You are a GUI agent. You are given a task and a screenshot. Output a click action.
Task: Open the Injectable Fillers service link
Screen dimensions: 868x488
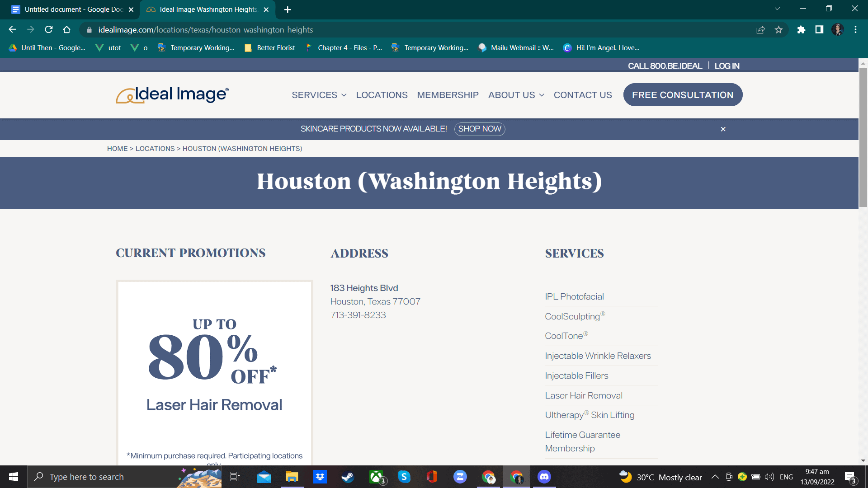pyautogui.click(x=576, y=375)
